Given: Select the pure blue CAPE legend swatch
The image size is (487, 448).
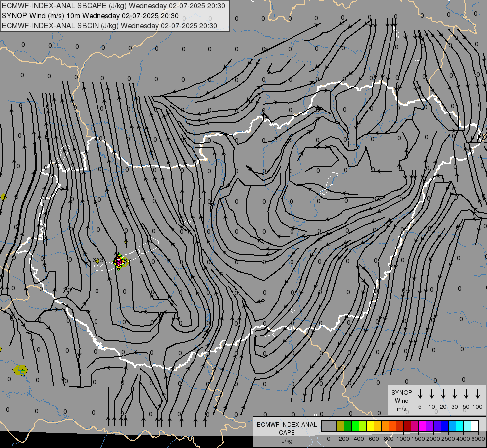Looking at the screenshot, I should point(445,426).
